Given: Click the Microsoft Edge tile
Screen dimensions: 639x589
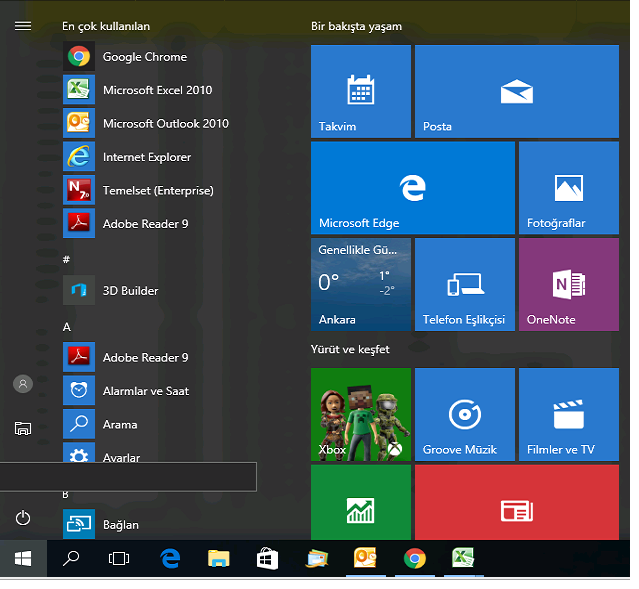Looking at the screenshot, I should click(412, 187).
